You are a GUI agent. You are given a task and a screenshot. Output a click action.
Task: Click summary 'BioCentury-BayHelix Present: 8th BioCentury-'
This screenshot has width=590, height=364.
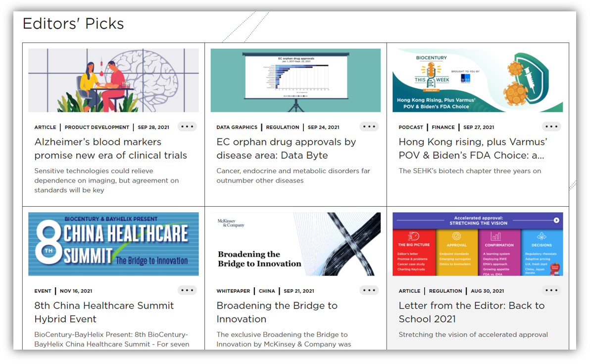pyautogui.click(x=112, y=339)
